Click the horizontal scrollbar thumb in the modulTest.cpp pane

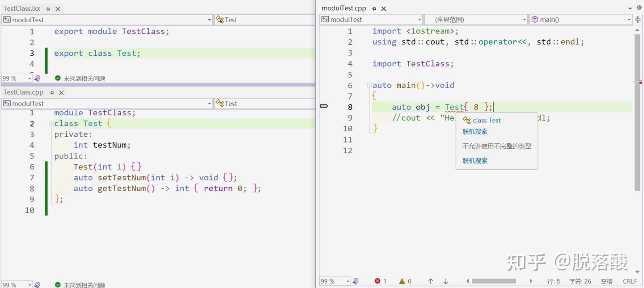[494, 281]
